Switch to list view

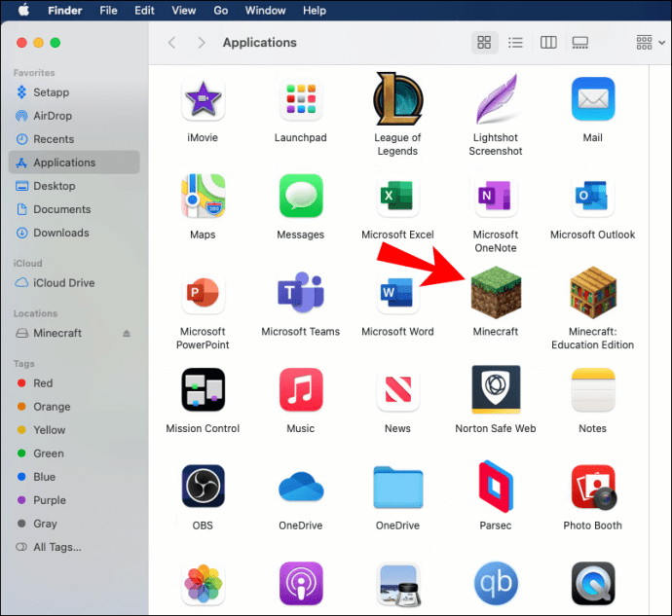515,43
